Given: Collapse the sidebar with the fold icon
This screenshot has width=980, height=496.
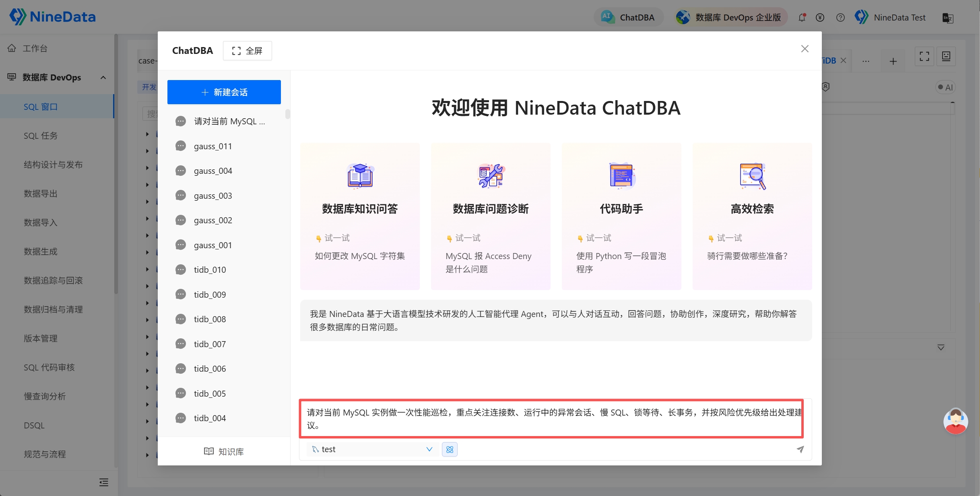Looking at the screenshot, I should click(104, 482).
